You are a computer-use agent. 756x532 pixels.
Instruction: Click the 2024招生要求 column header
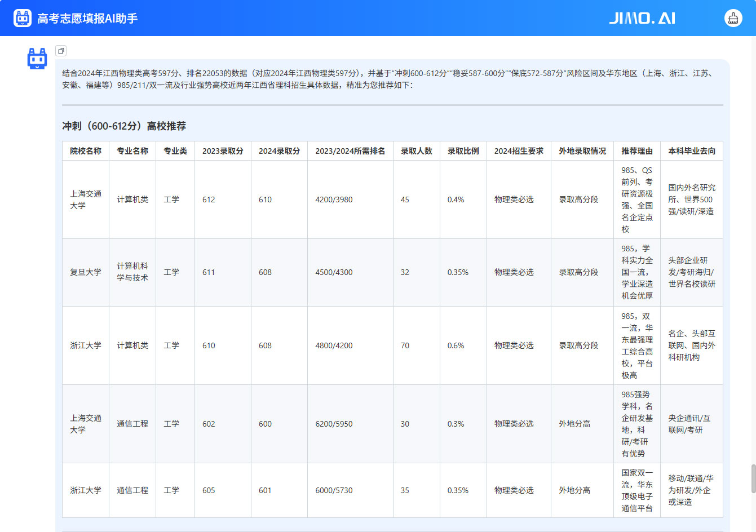click(x=519, y=151)
